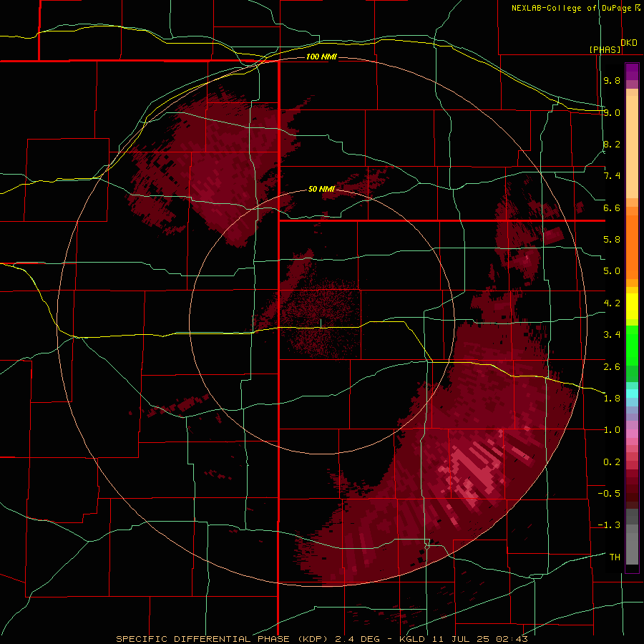Click the KDP product caption at bottom
Viewport: 644px width, 644px height.
pyautogui.click(x=321, y=639)
